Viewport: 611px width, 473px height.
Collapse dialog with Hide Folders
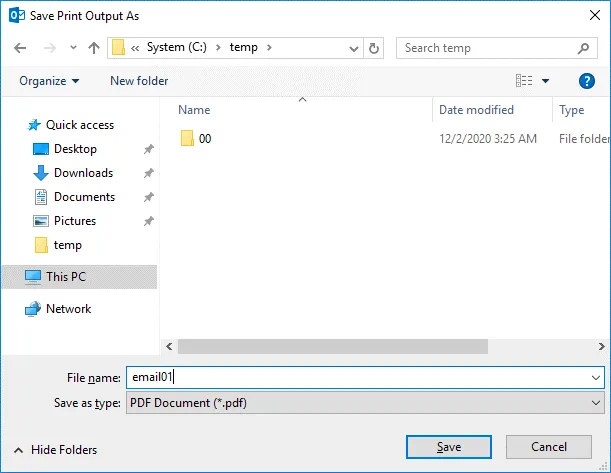click(56, 450)
